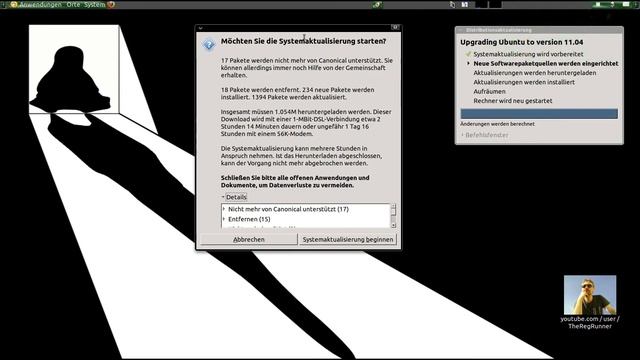Click green checkmark beside first upgrade step
Screen dimensions: 640x360
468,54
